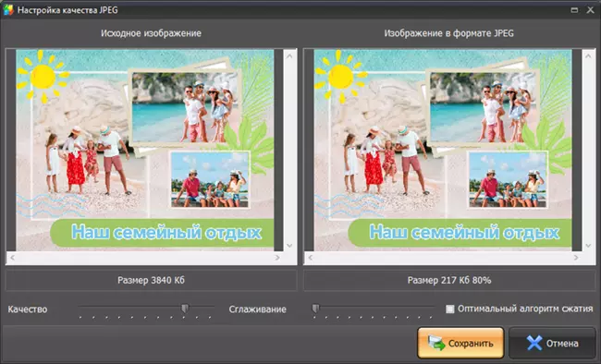Click the Исходное изображение preview picture
Image resolution: width=601 pixels, height=364 pixels.
145,151
